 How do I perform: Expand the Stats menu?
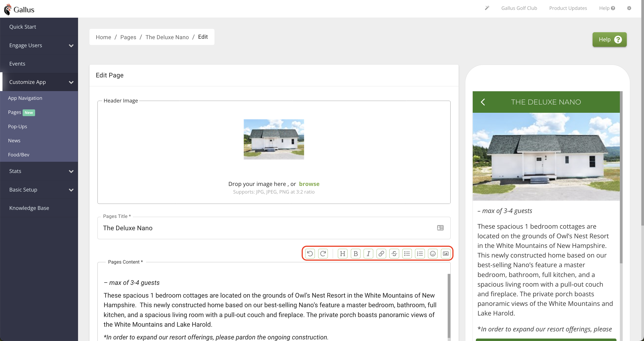39,171
